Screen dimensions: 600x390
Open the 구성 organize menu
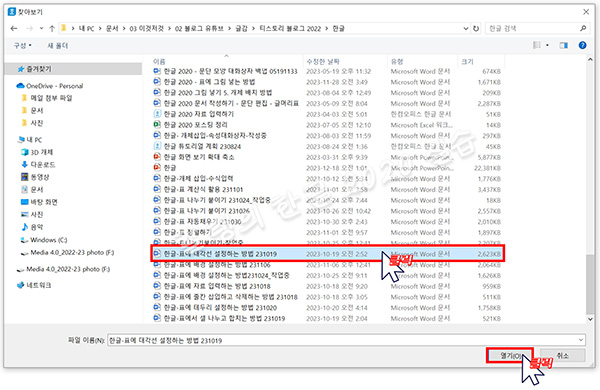click(x=23, y=46)
